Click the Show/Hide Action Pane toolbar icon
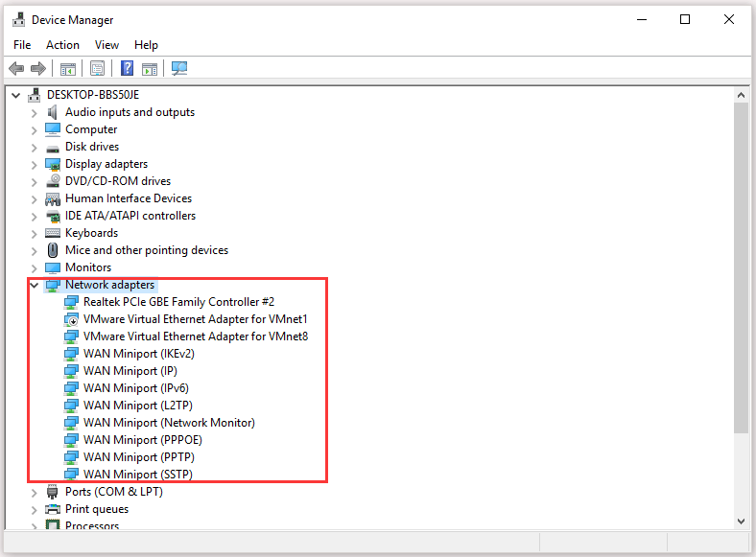Screen dimensions: 756x557 point(150,69)
